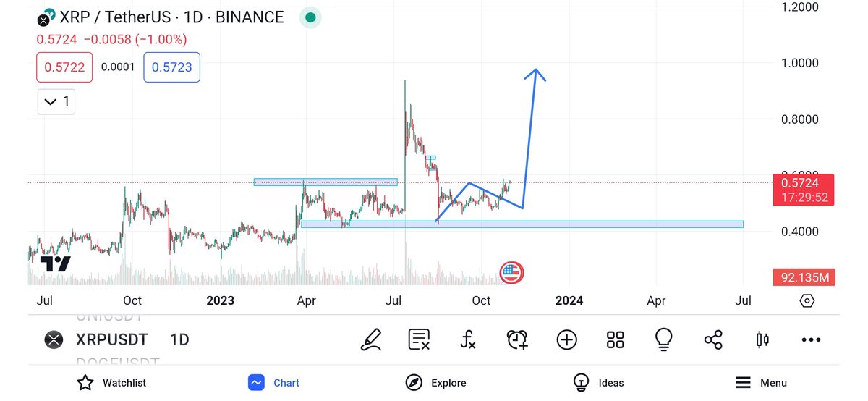This screenshot has height=401, width=868.
Task: Open chart settings hexagon icon
Action: (807, 300)
